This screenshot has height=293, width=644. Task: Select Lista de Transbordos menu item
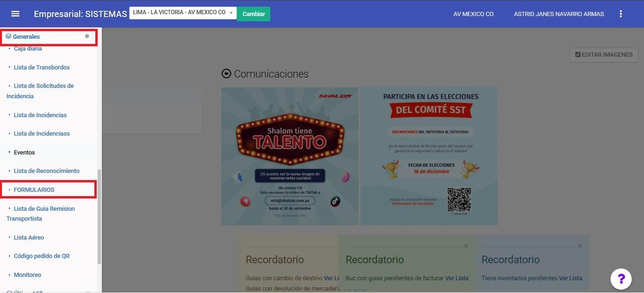click(x=42, y=67)
